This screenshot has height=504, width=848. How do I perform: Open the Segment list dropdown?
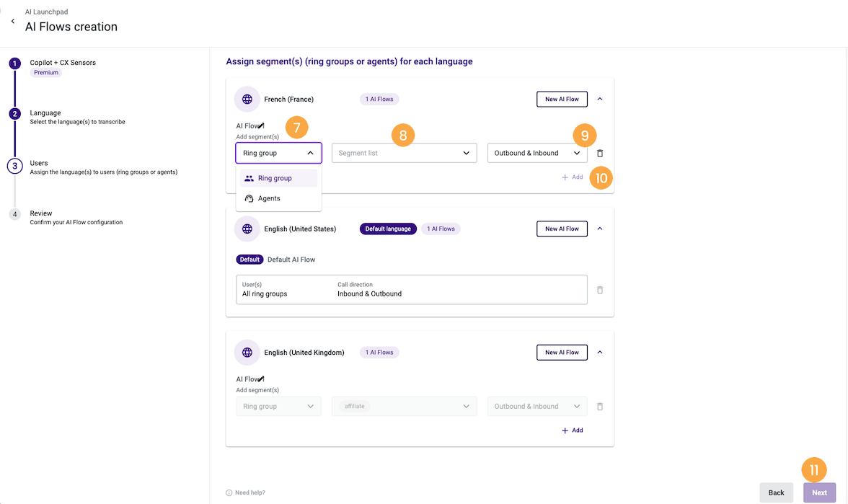pos(403,152)
